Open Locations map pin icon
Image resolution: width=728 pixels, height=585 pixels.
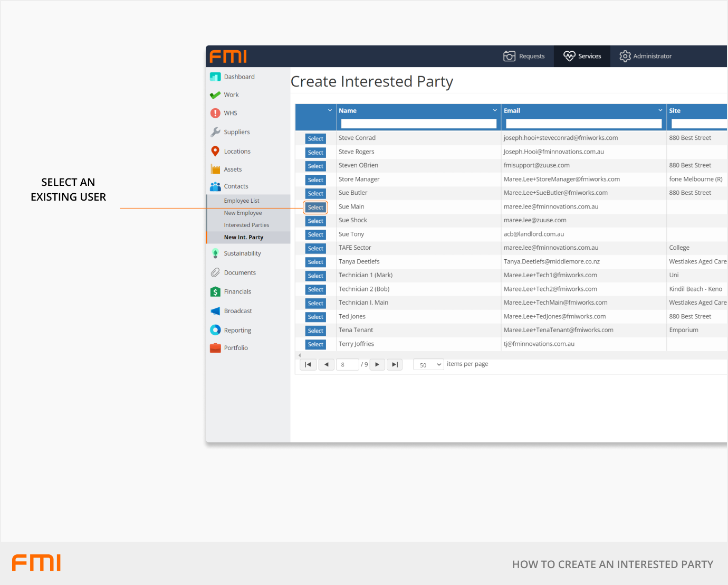coord(215,152)
